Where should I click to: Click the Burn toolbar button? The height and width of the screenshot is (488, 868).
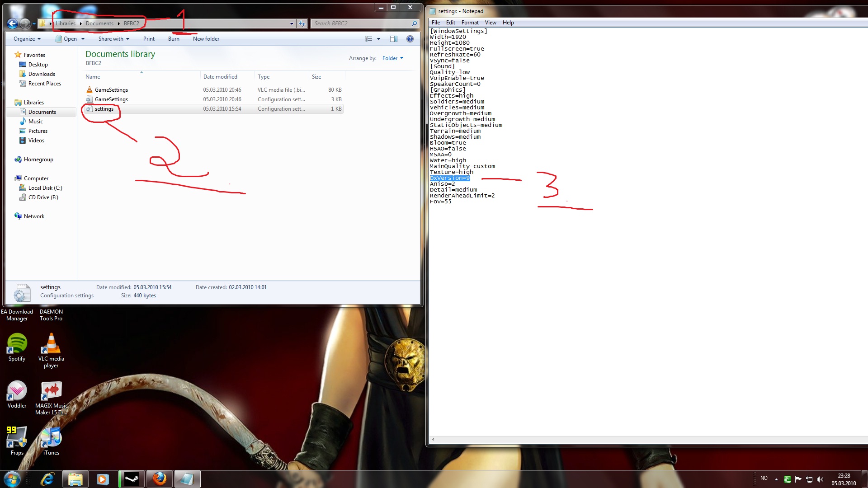174,39
